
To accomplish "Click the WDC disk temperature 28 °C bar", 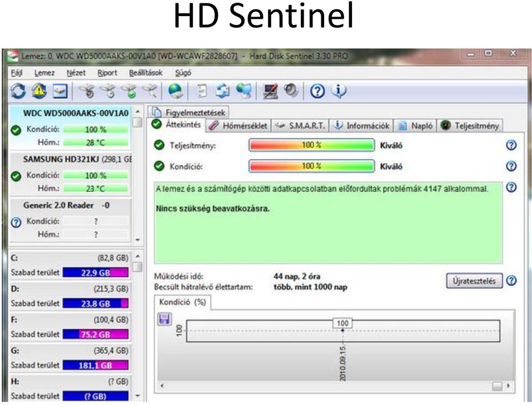I will (x=96, y=143).
